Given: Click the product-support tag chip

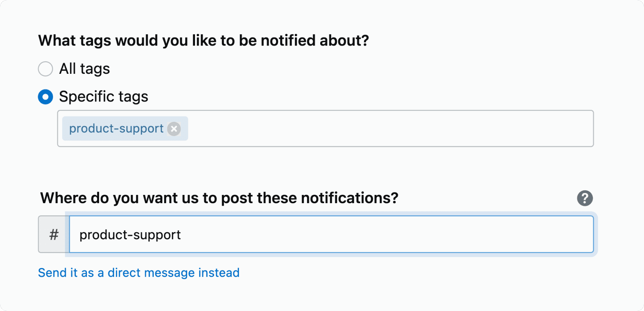Looking at the screenshot, I should coord(125,129).
